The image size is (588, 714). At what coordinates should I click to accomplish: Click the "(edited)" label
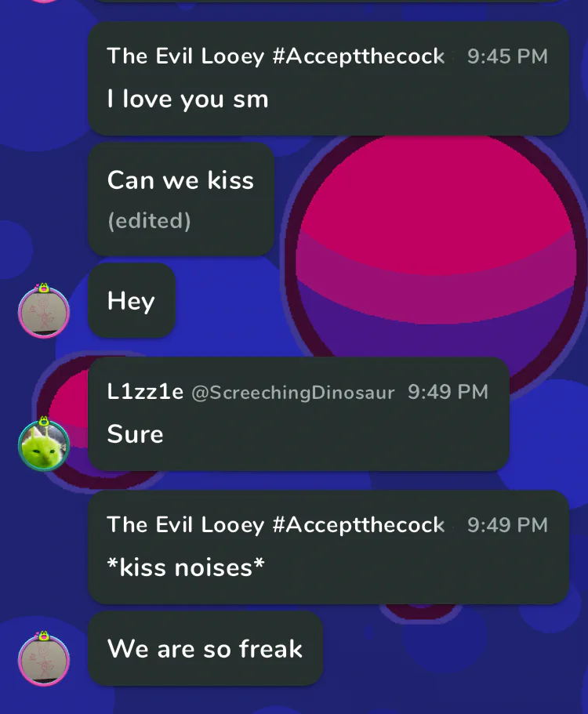pos(149,221)
